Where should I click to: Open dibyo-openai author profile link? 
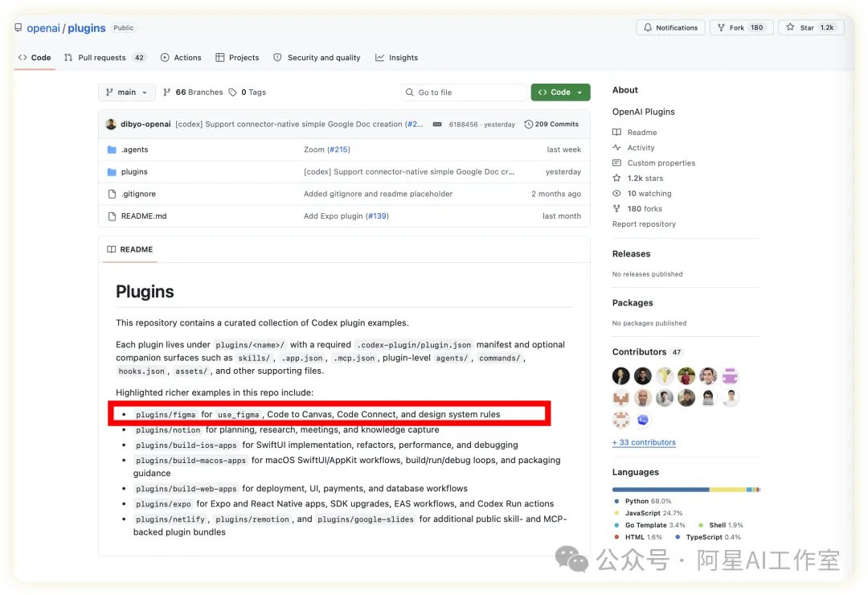(145, 124)
